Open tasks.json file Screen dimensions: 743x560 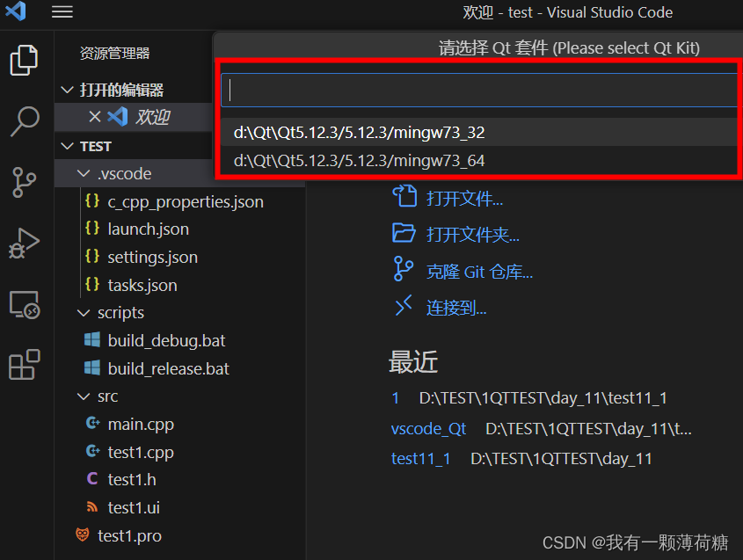(142, 285)
